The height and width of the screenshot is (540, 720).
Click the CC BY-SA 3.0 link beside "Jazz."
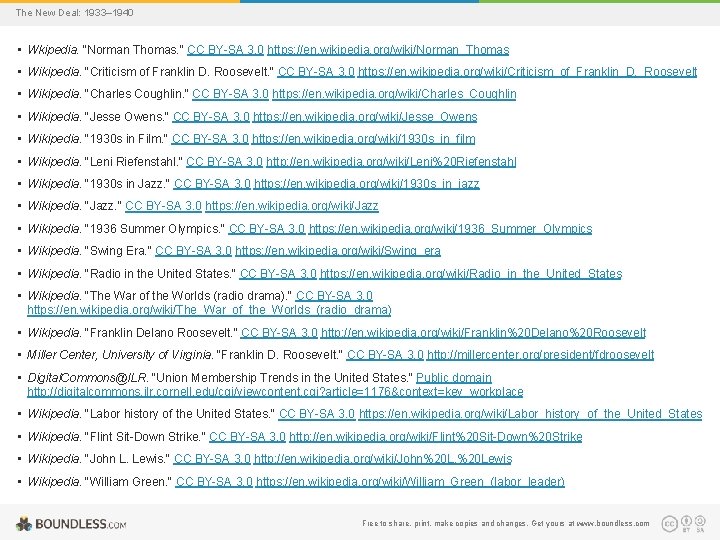(x=163, y=206)
